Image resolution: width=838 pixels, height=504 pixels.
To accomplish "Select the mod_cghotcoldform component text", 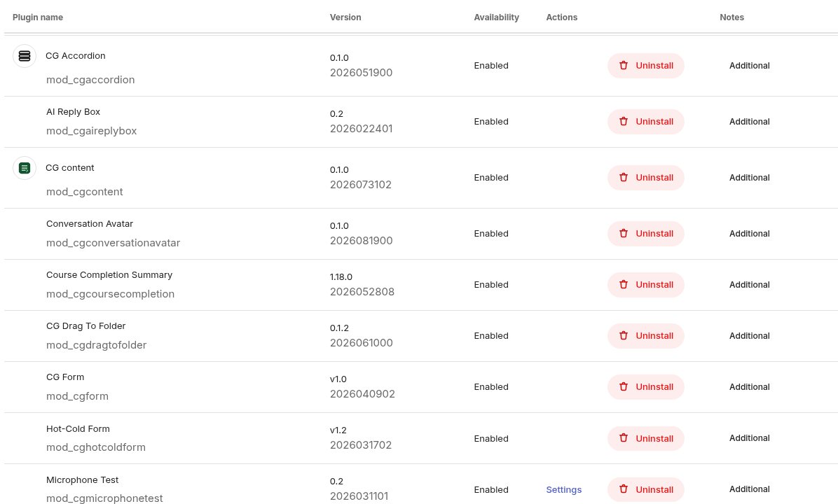I will click(x=96, y=447).
